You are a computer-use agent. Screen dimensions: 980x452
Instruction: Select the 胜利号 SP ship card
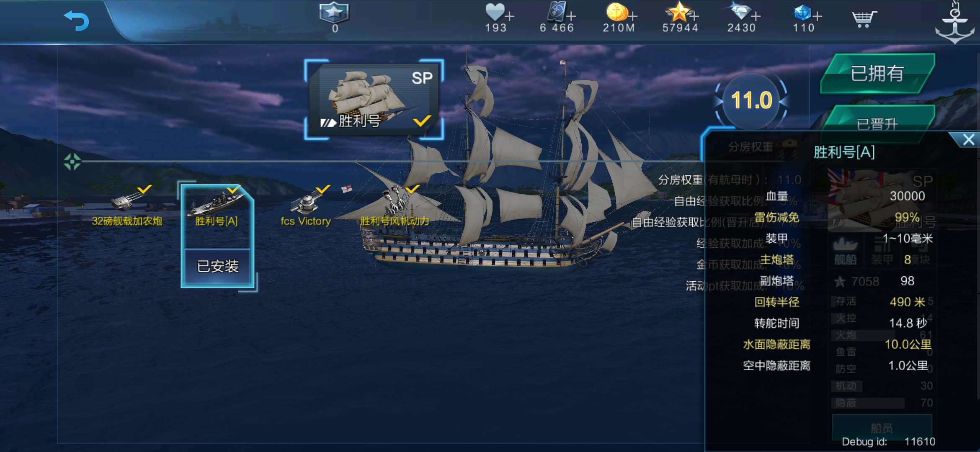[x=374, y=100]
